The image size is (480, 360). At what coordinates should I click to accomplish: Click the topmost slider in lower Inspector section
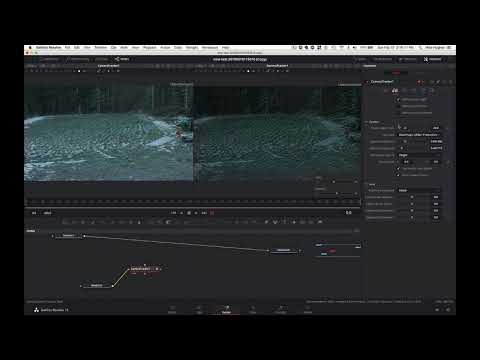point(413,197)
